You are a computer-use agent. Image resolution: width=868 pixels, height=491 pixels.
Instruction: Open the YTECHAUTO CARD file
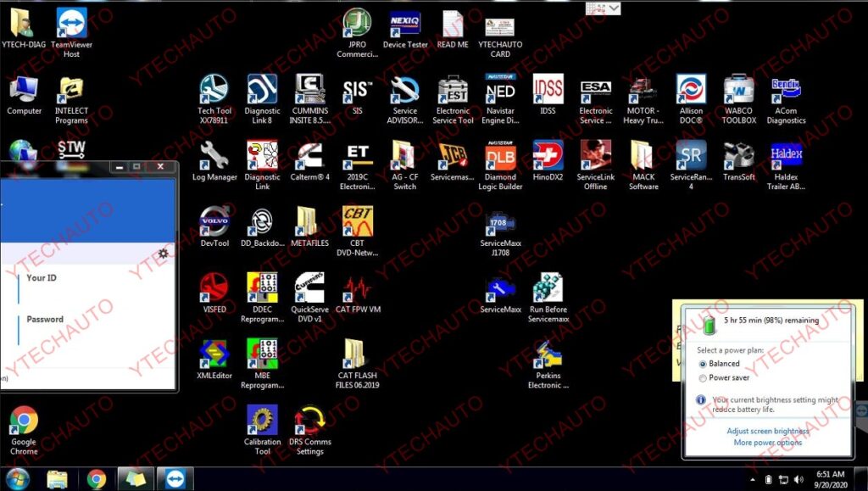[x=500, y=34]
